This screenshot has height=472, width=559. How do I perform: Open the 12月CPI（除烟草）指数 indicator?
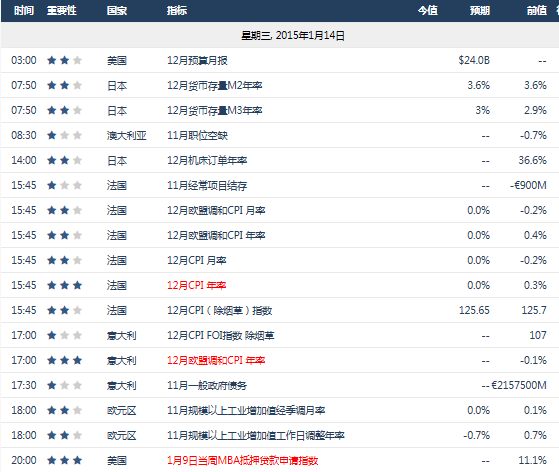point(220,310)
